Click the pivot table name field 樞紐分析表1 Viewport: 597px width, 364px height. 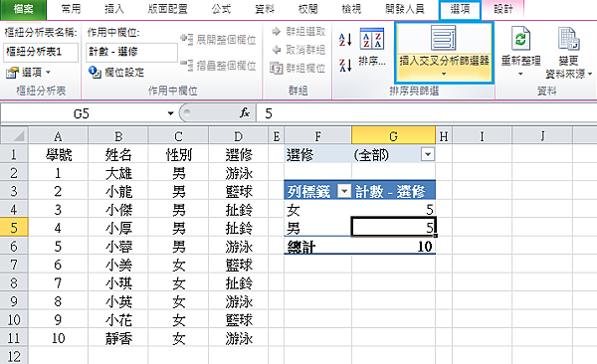(41, 52)
